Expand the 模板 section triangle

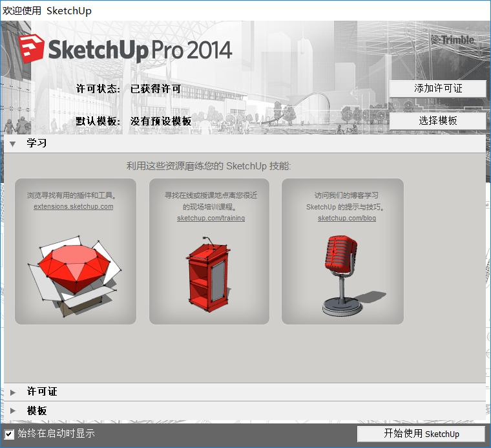click(12, 411)
